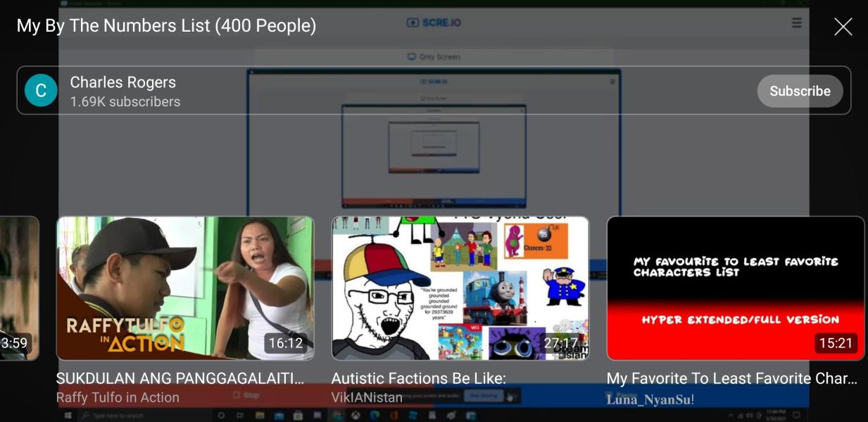The width and height of the screenshot is (868, 422).
Task: Open the hamburger menu beside SCRE.IO
Action: [x=796, y=23]
